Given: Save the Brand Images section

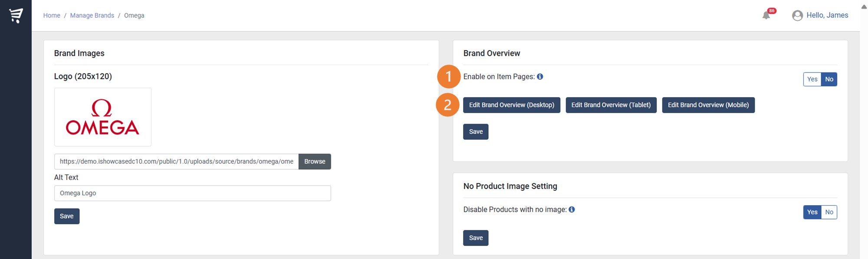Looking at the screenshot, I should tap(67, 216).
